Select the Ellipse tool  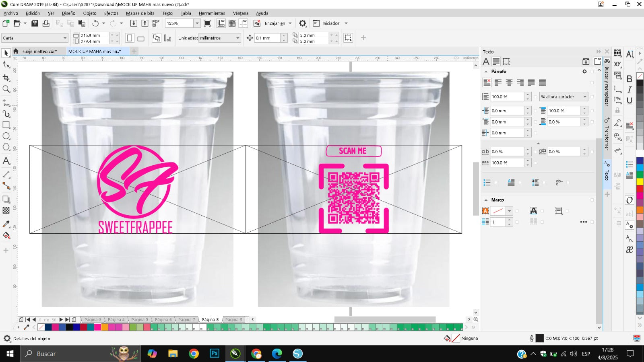point(6,136)
